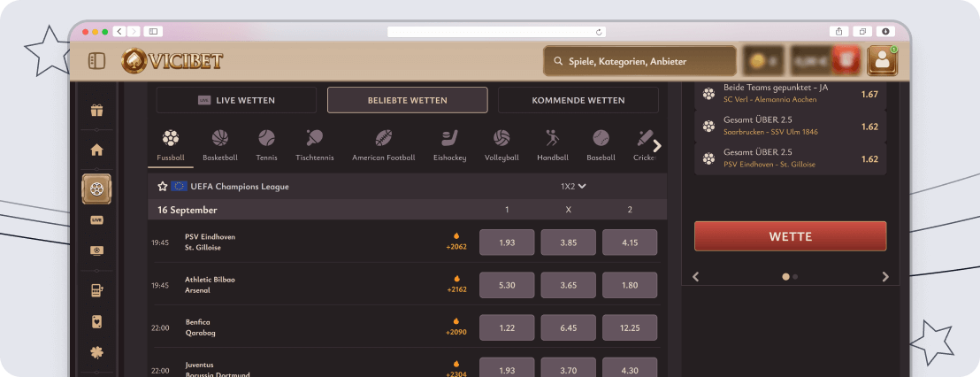Reload page in browser address bar
The image size is (980, 377).
(x=599, y=31)
